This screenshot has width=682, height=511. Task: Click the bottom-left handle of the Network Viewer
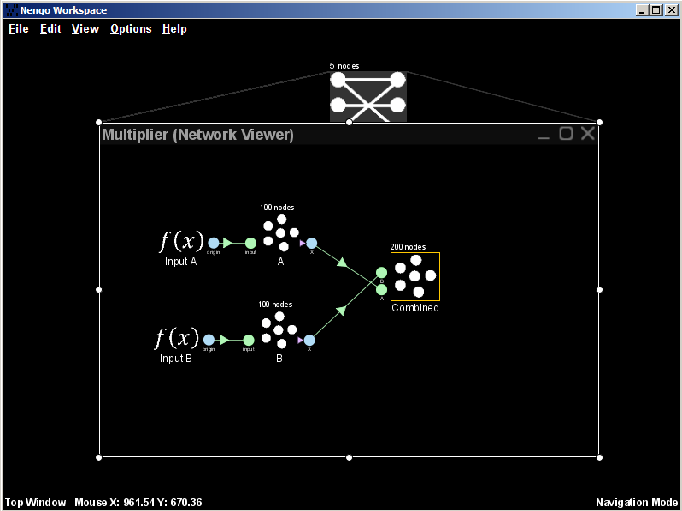[99, 458]
